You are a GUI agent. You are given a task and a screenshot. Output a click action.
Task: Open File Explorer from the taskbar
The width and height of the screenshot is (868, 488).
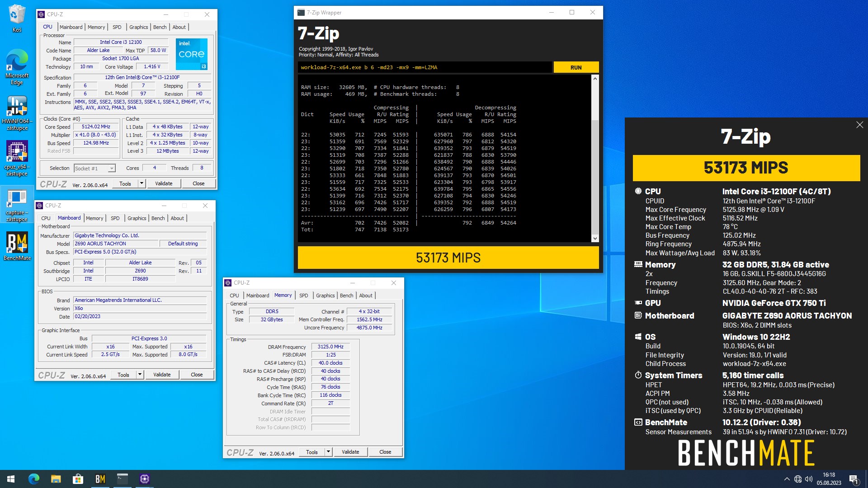pyautogui.click(x=56, y=479)
